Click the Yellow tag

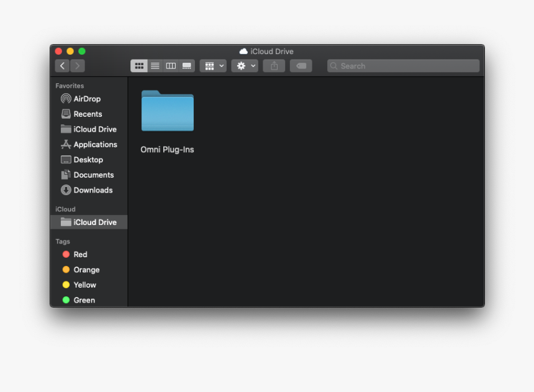89,285
